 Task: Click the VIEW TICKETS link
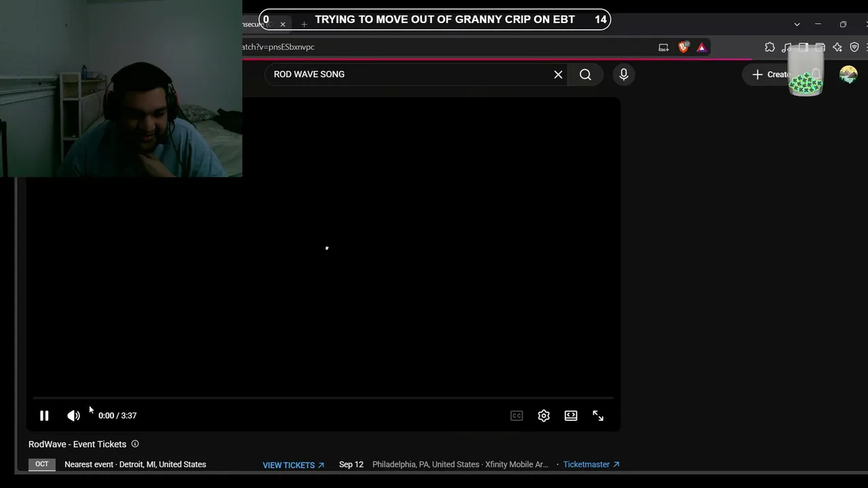pyautogui.click(x=294, y=465)
